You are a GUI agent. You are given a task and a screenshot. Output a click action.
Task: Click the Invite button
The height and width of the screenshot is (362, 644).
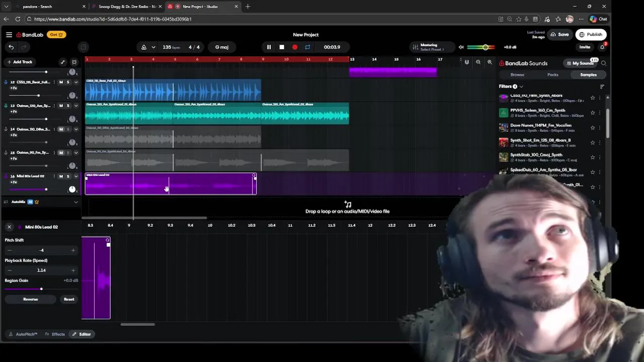click(585, 47)
